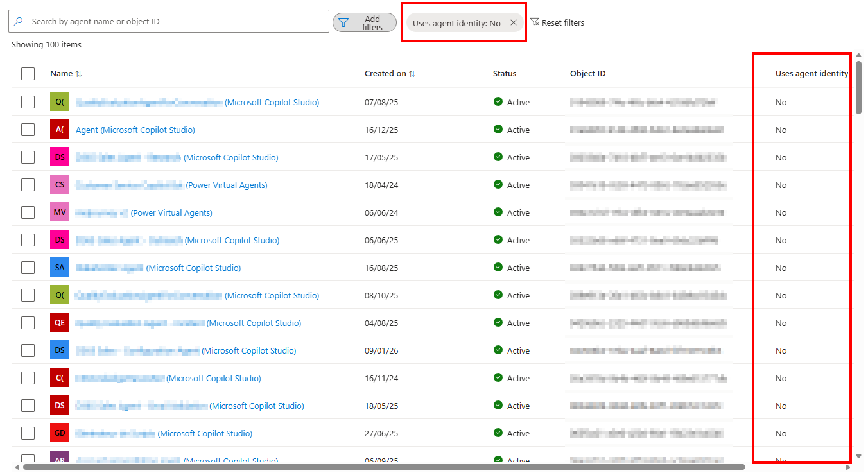Click the Add filters funnel button
The image size is (868, 473).
(364, 23)
